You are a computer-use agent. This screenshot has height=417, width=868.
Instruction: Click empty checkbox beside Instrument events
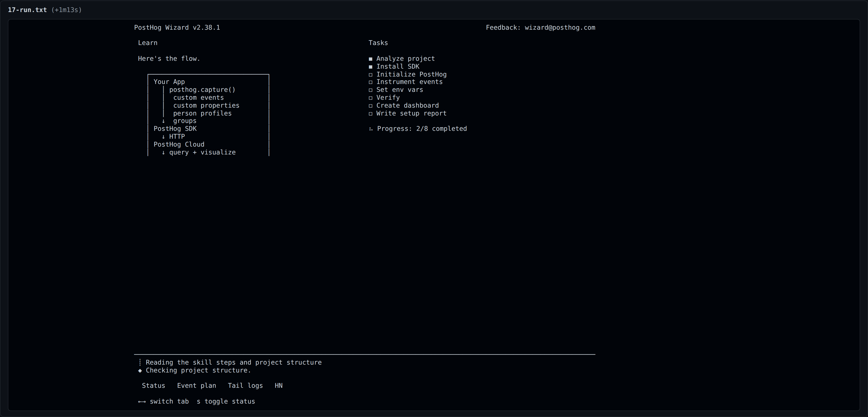[371, 82]
